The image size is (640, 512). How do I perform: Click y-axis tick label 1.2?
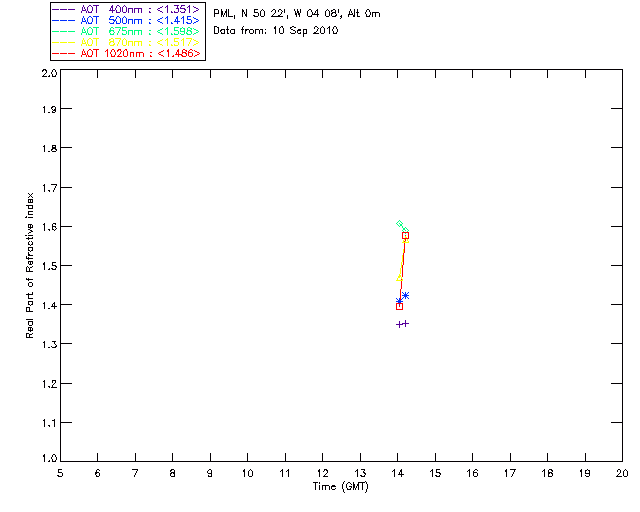tap(49, 384)
